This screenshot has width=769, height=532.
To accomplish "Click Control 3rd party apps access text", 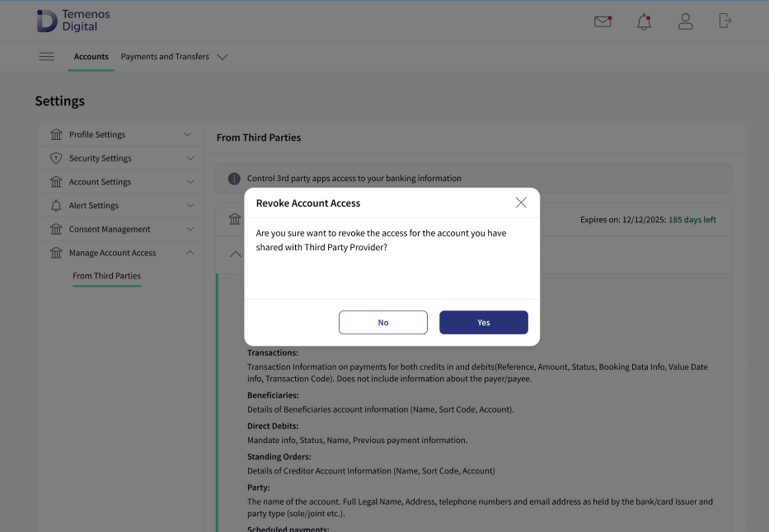I will click(x=354, y=179).
